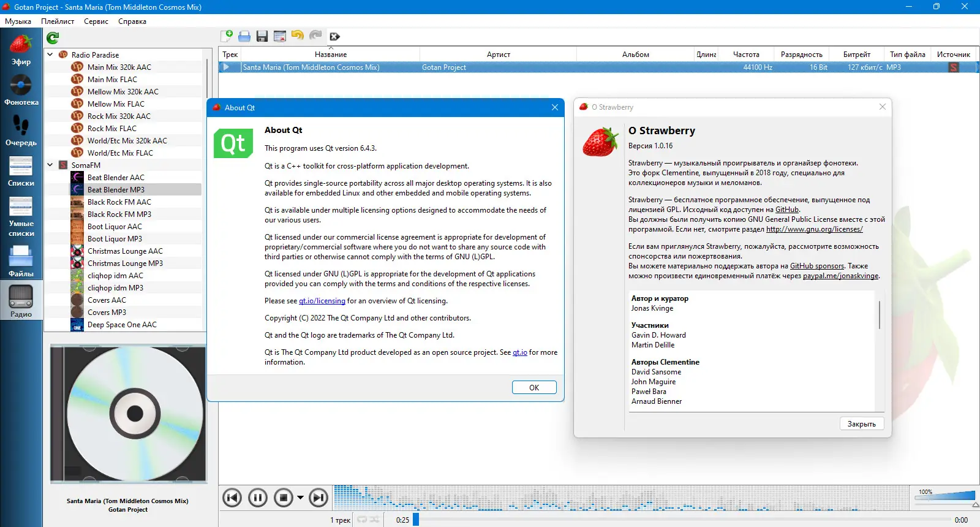Close the About Qt dialog with X

click(x=554, y=107)
